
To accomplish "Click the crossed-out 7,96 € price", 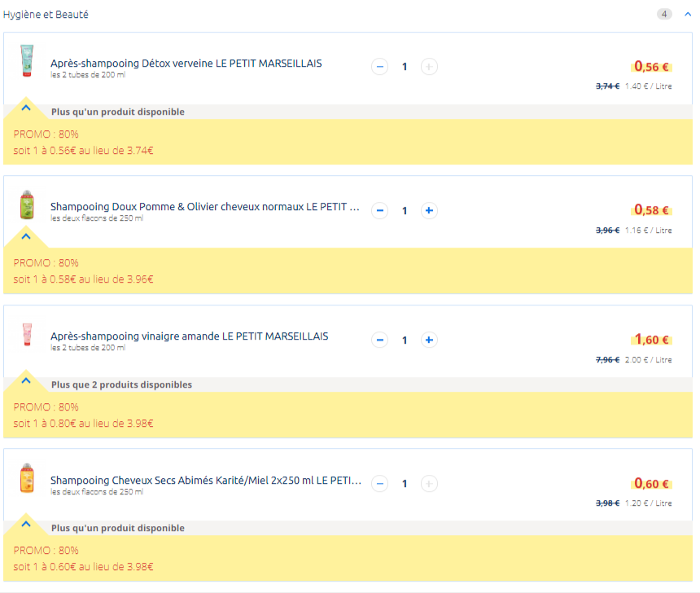I will coord(607,360).
